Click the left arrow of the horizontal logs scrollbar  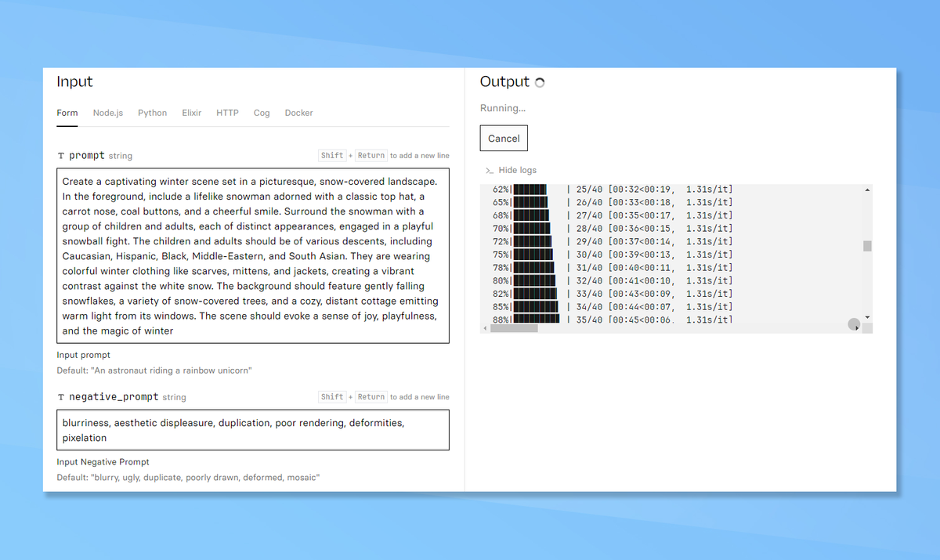pyautogui.click(x=486, y=328)
